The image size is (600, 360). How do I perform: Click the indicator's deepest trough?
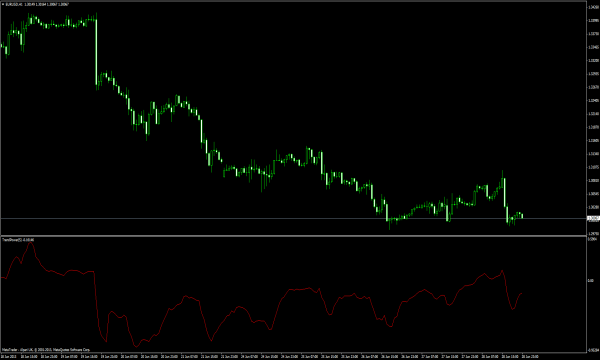[x=136, y=346]
